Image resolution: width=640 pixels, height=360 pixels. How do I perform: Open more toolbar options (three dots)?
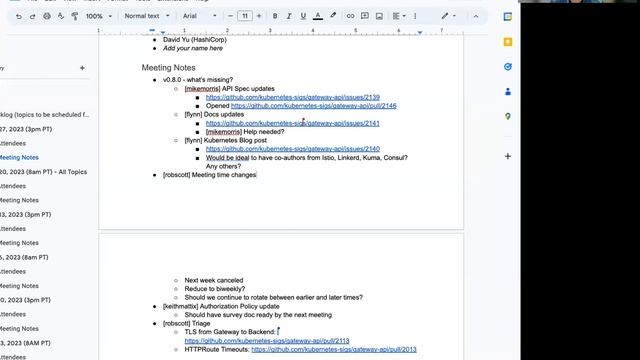point(415,16)
